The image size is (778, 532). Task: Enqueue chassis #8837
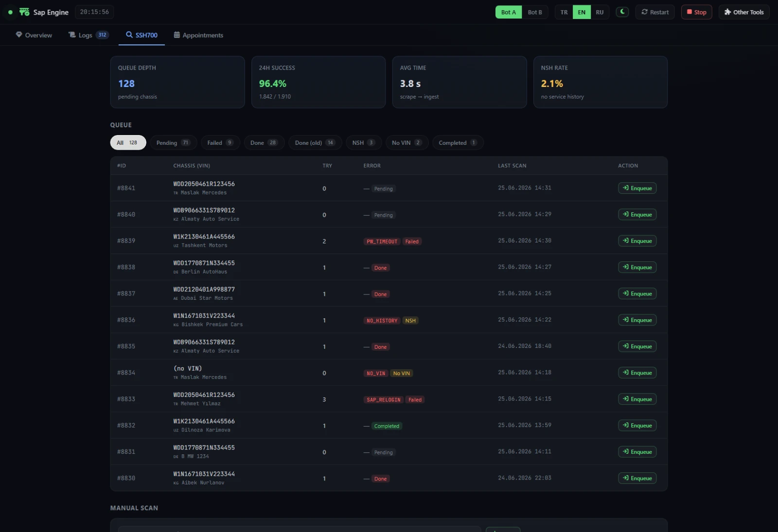click(637, 293)
